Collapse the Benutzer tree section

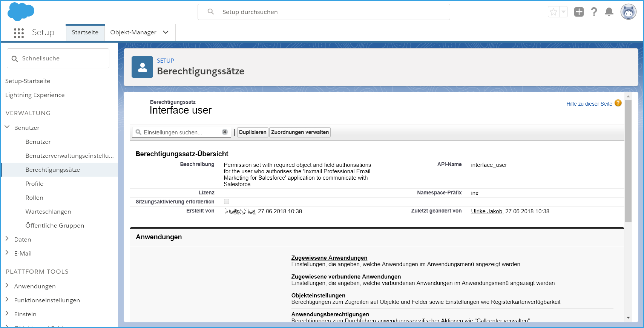click(x=7, y=127)
